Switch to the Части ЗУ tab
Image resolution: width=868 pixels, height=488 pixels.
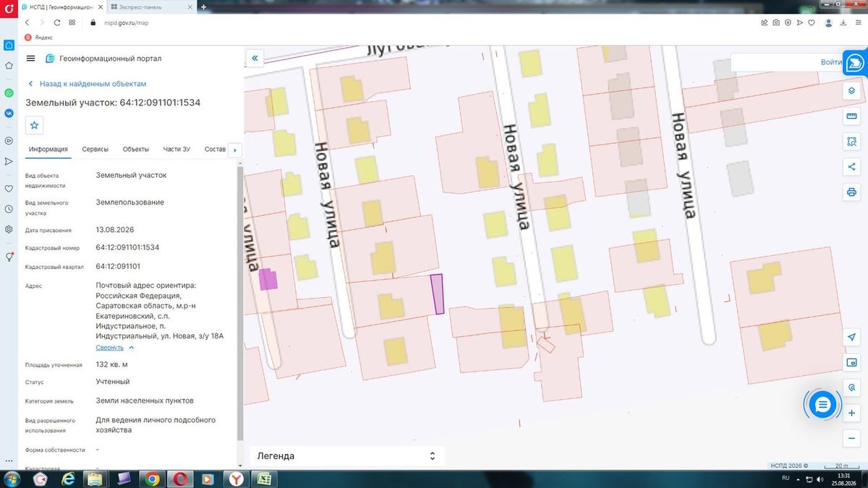(176, 150)
